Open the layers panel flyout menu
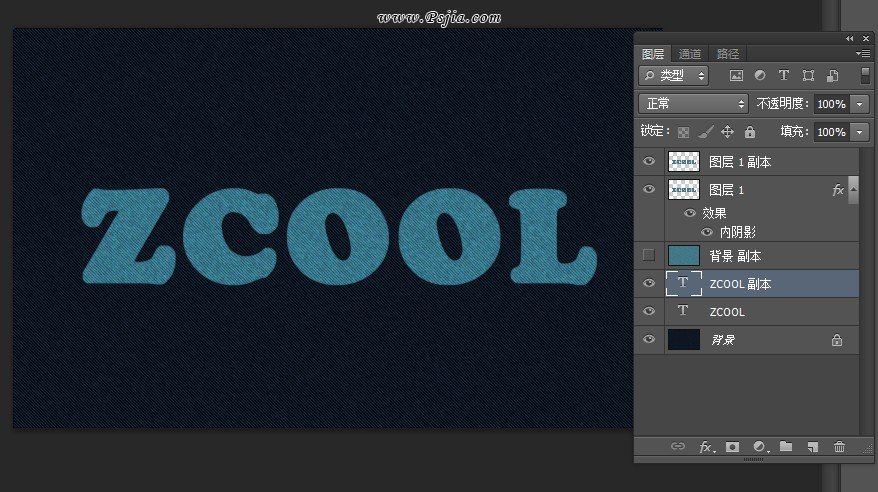The image size is (878, 492). tap(863, 54)
